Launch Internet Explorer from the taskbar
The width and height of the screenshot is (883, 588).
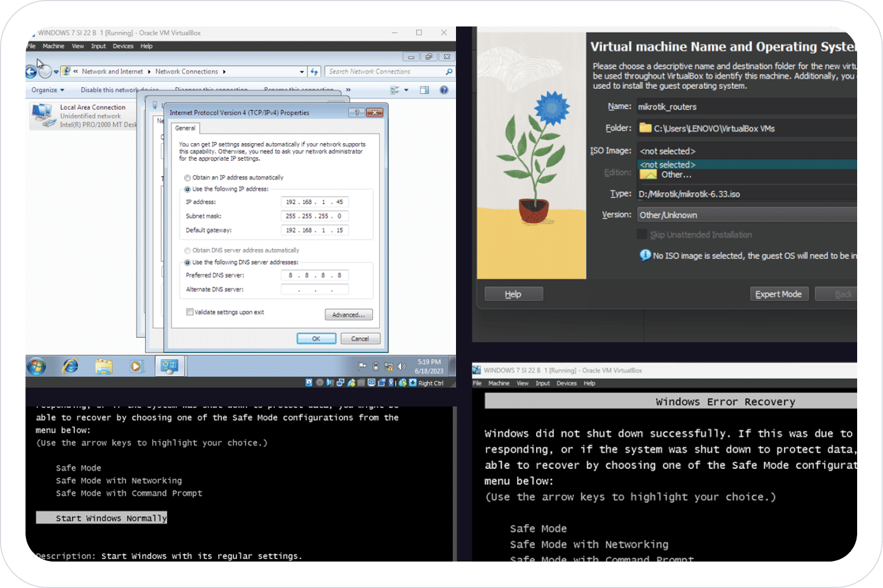pyautogui.click(x=70, y=366)
